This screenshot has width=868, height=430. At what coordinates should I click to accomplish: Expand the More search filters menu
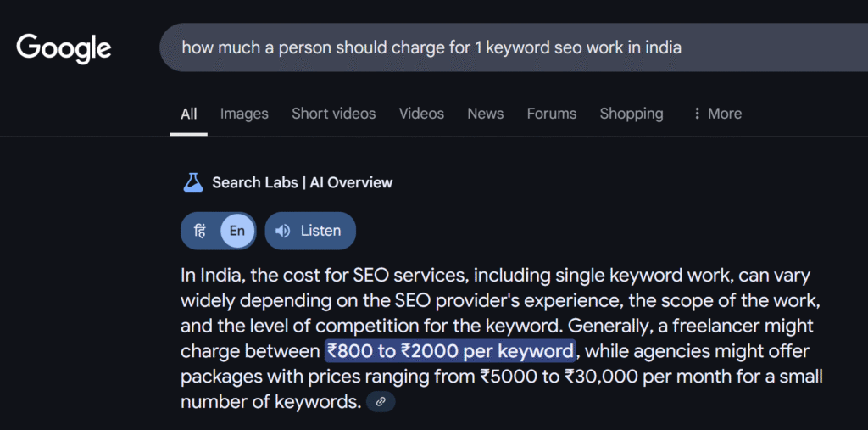pos(717,114)
